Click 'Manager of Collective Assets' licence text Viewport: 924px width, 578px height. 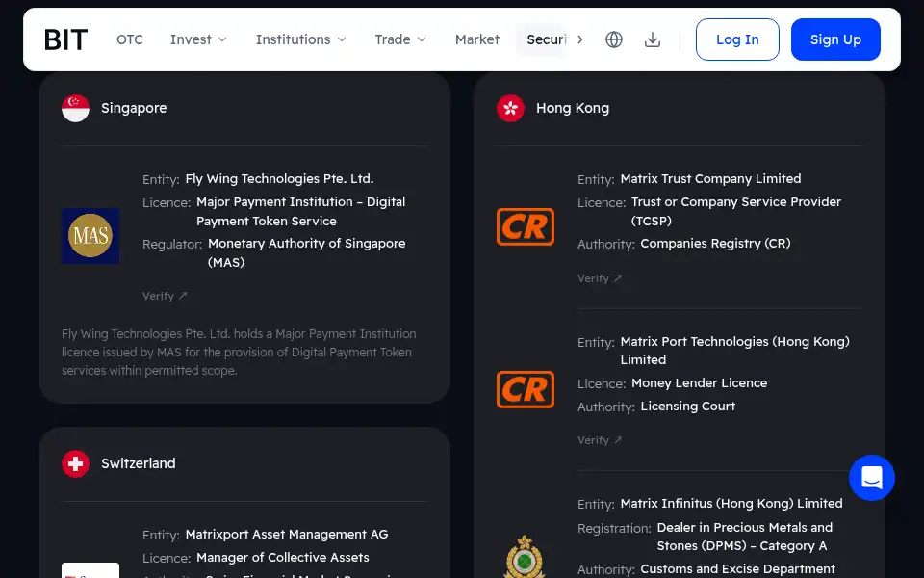(282, 558)
